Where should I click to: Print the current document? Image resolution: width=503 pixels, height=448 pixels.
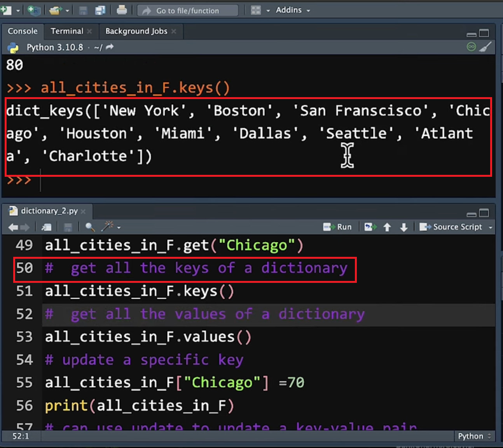122,10
